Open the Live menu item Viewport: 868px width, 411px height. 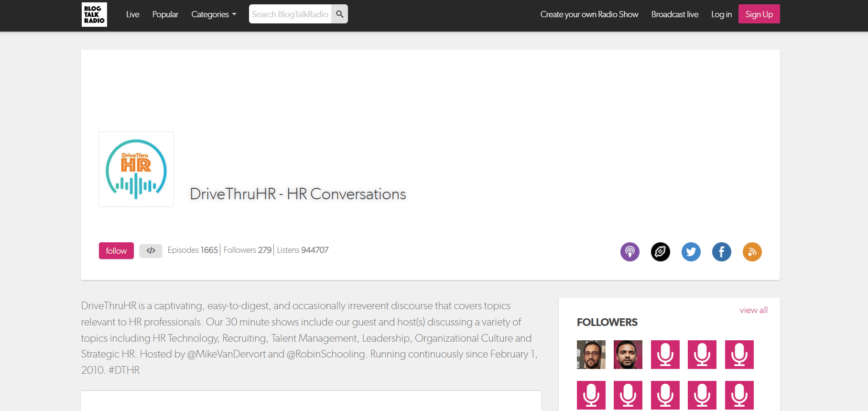click(x=132, y=14)
